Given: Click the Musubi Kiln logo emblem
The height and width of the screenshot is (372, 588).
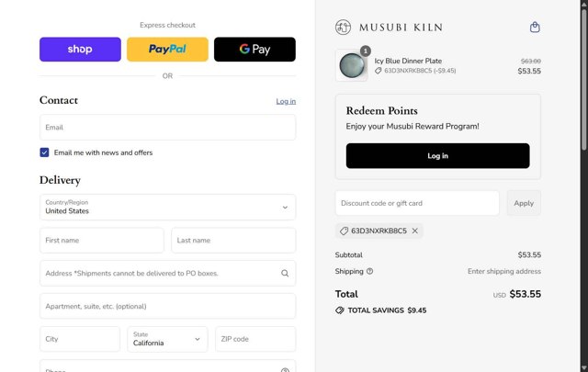Looking at the screenshot, I should click(343, 27).
